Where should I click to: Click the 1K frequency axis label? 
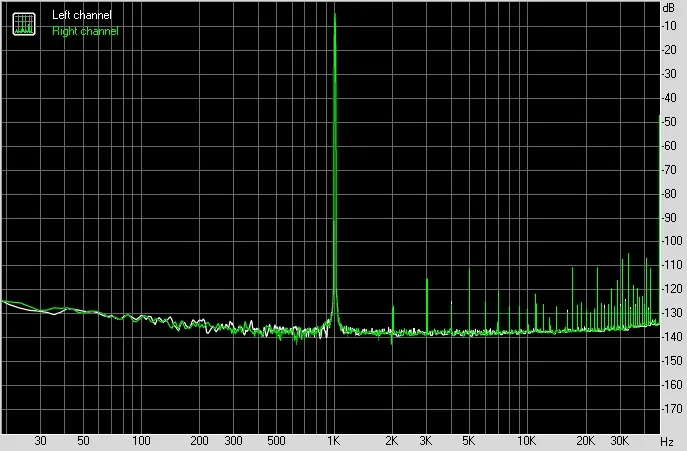[334, 440]
